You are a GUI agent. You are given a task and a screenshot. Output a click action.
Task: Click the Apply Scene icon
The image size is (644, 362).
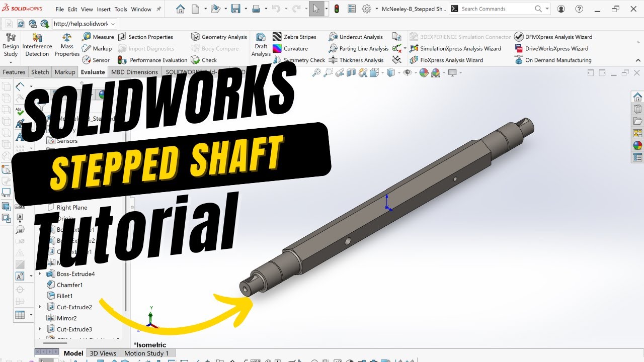436,72
